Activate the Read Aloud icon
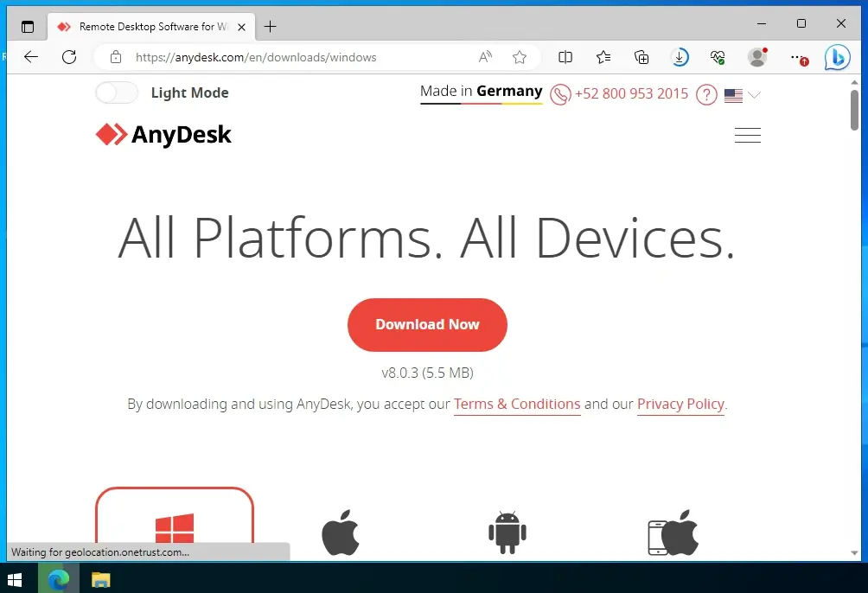 click(x=486, y=57)
